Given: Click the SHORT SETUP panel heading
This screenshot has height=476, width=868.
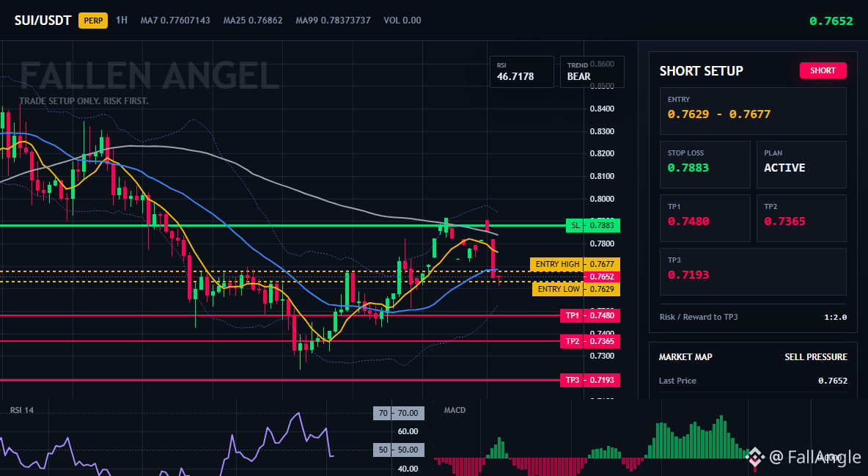Looking at the screenshot, I should pyautogui.click(x=701, y=71).
